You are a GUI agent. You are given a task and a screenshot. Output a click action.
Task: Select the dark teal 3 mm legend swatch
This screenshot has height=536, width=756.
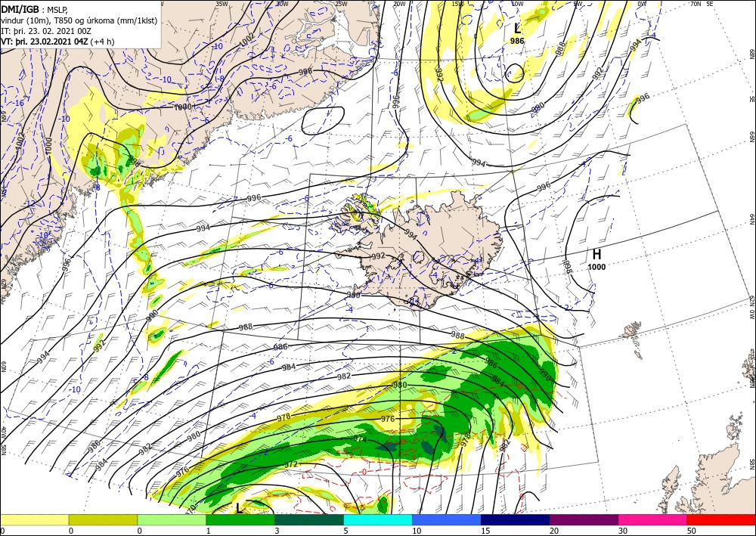click(309, 519)
